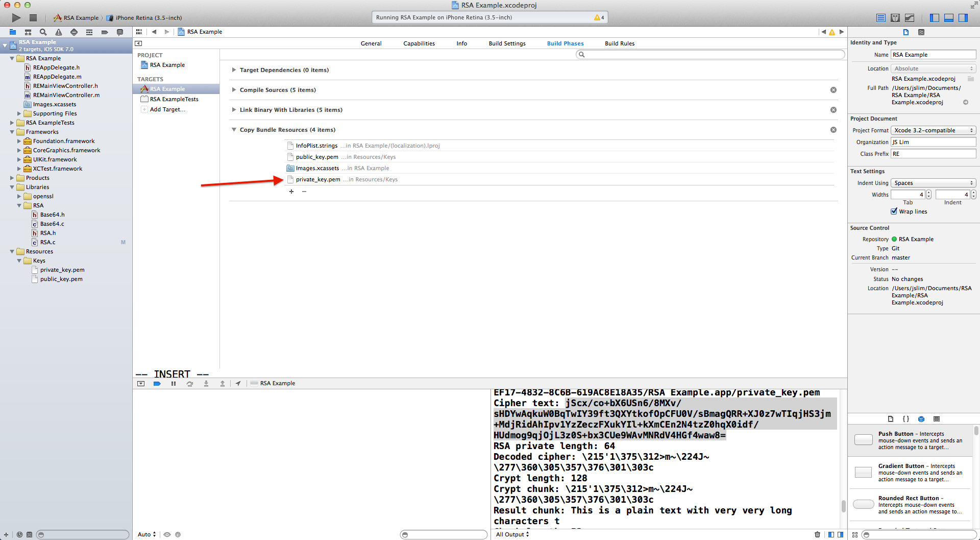
Task: Open the Indent Using dropdown
Action: [x=934, y=183]
